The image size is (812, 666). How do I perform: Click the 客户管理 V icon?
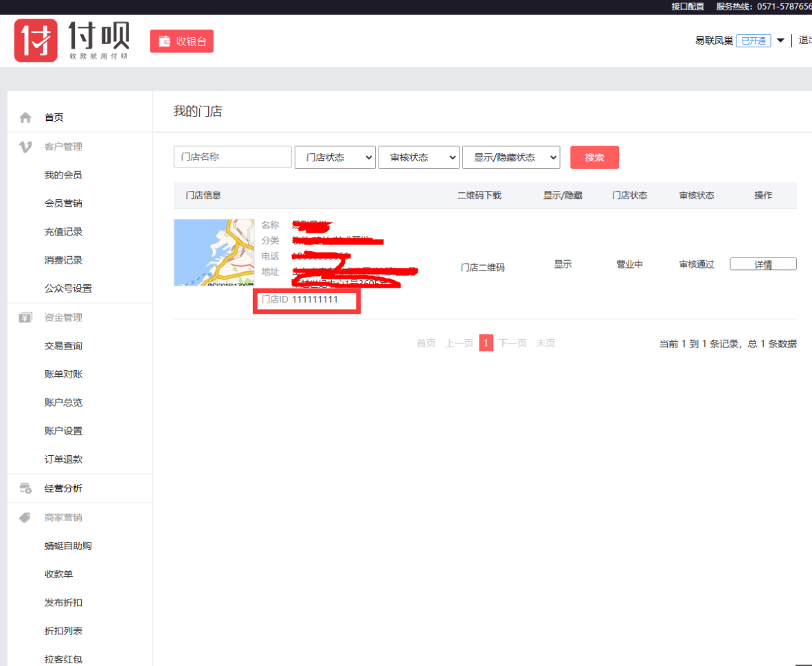(x=25, y=146)
